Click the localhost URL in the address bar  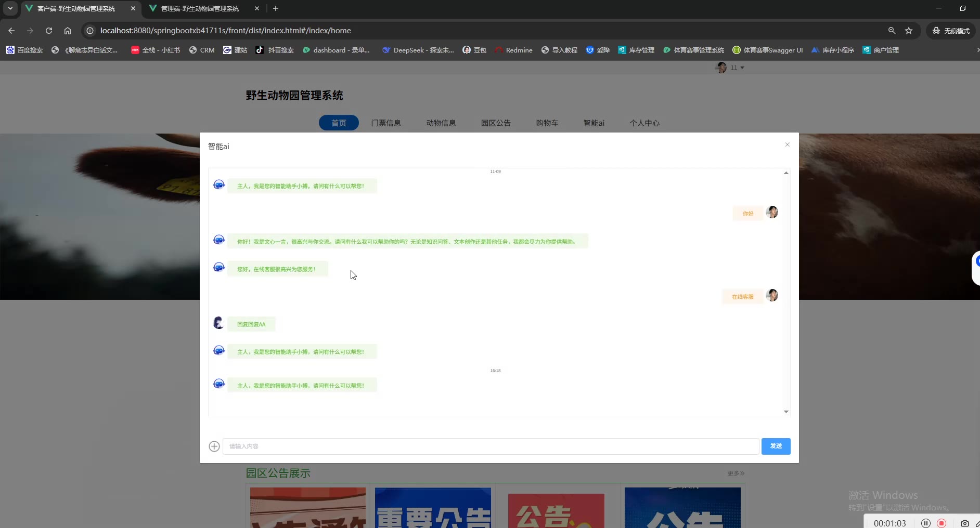(x=226, y=31)
